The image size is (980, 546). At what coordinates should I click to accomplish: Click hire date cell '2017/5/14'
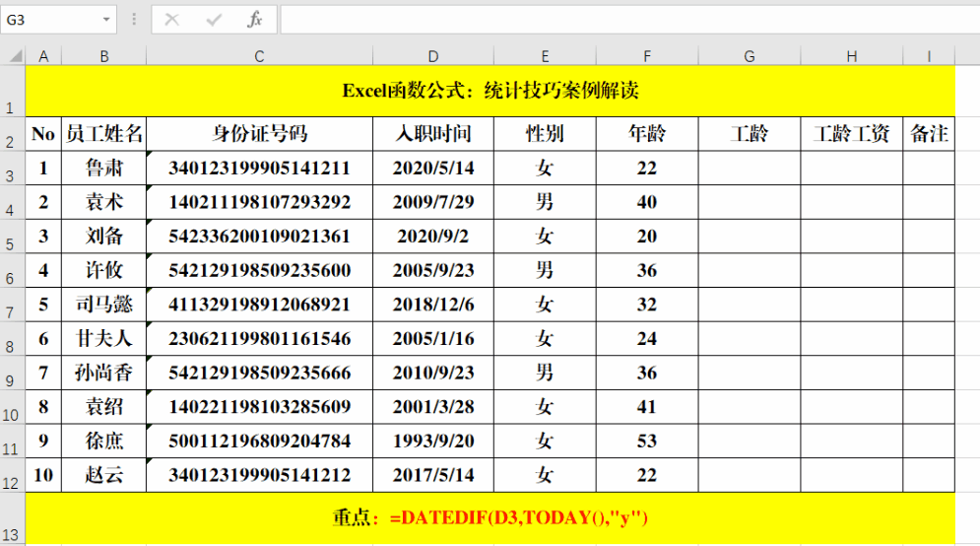pyautogui.click(x=433, y=475)
